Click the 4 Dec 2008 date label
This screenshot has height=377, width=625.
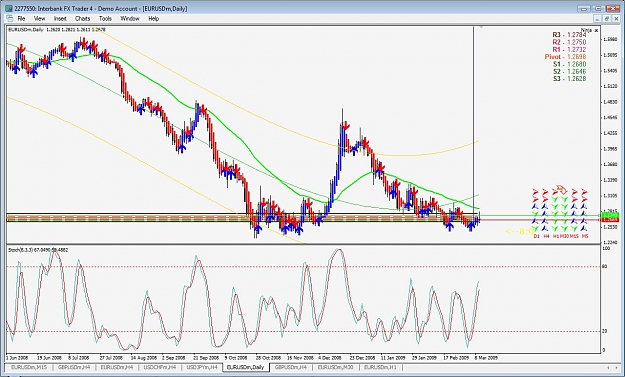(x=329, y=357)
